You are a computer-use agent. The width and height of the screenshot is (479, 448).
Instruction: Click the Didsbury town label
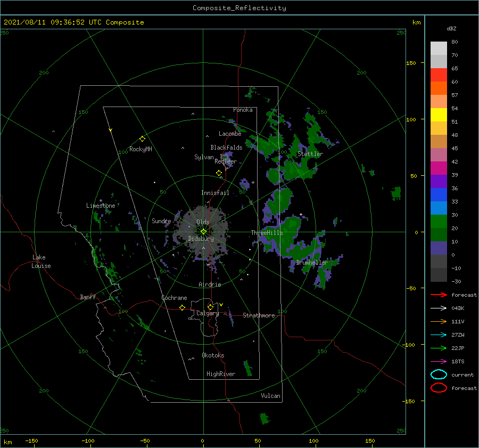[x=201, y=239]
